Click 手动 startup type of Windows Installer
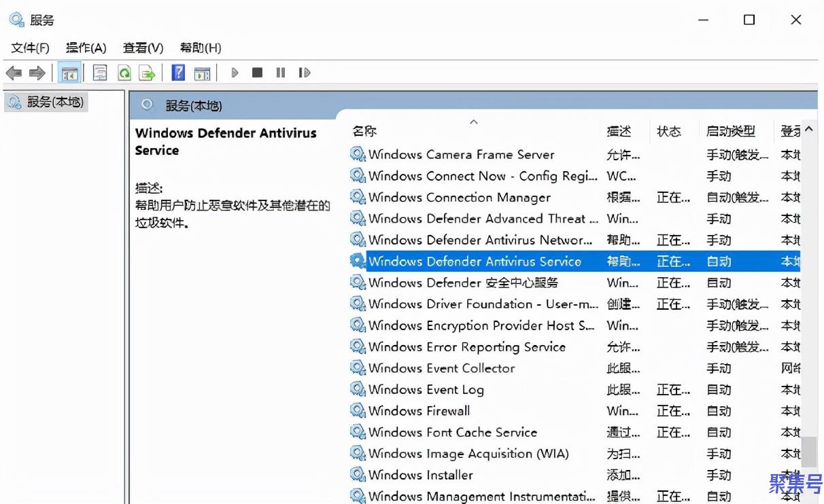The height and width of the screenshot is (504, 824). (x=719, y=475)
